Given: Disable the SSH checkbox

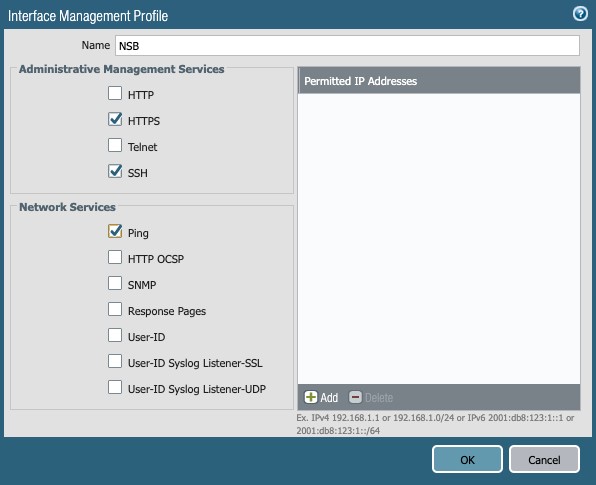Looking at the screenshot, I should click(x=115, y=171).
